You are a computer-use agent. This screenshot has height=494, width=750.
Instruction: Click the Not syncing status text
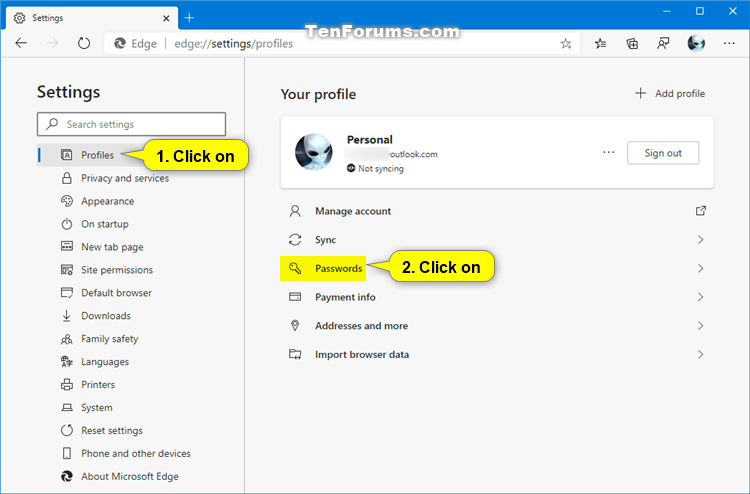pos(381,169)
